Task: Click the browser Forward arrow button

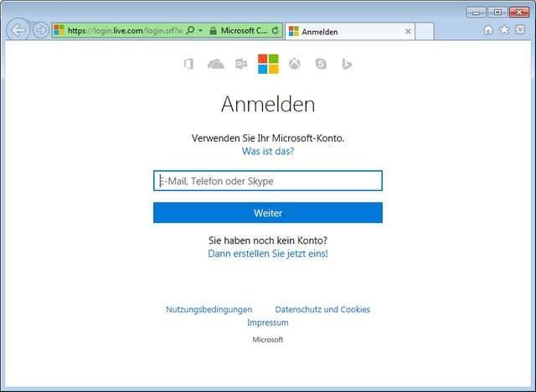Action: [x=41, y=30]
